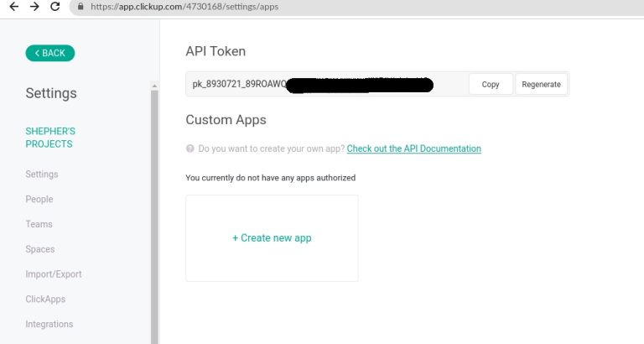Navigate to ClickApps section
This screenshot has height=344, width=644.
point(45,300)
